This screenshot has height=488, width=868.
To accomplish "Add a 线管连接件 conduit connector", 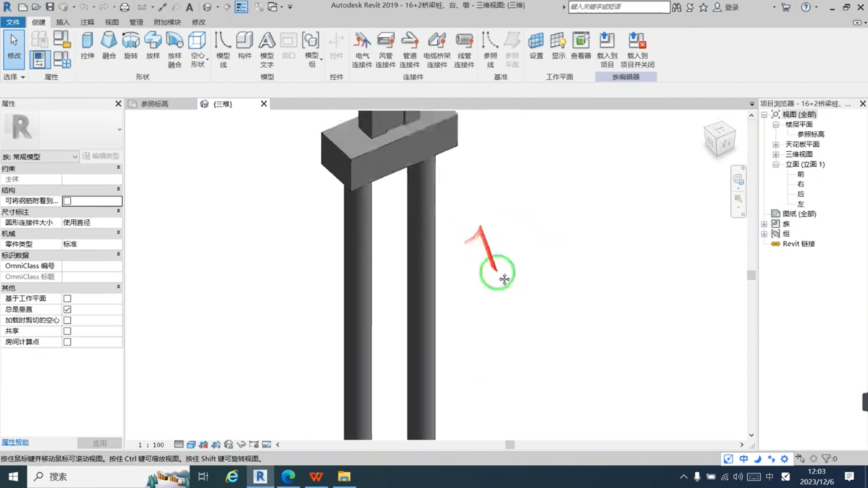I will click(464, 50).
